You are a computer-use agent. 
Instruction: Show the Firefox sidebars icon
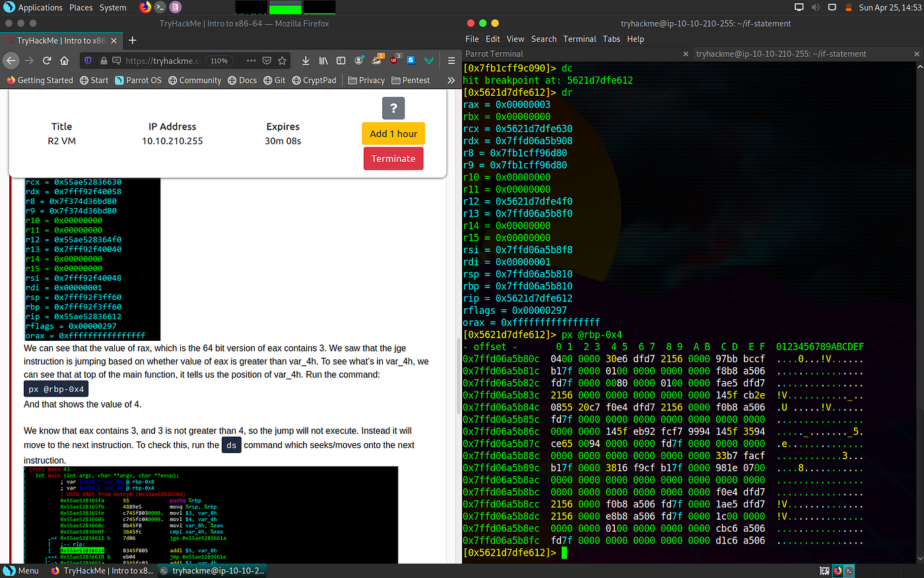(341, 61)
